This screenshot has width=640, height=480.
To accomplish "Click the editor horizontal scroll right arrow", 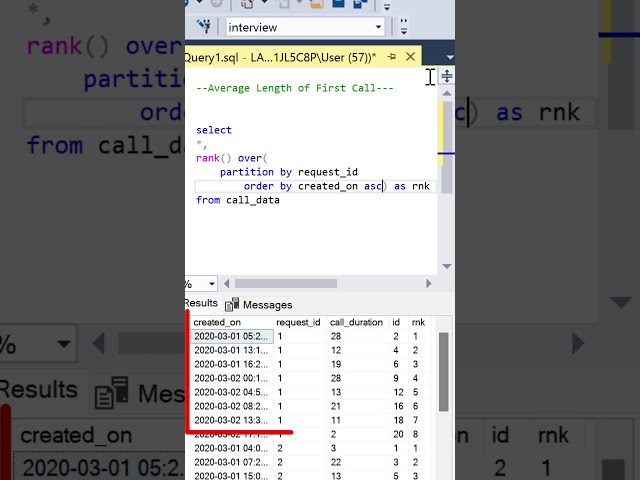I will (429, 283).
